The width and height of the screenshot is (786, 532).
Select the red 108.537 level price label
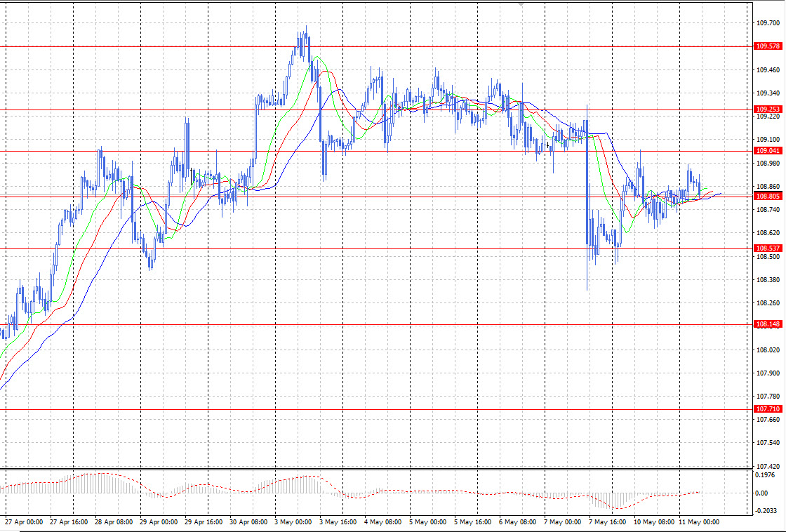pos(768,248)
